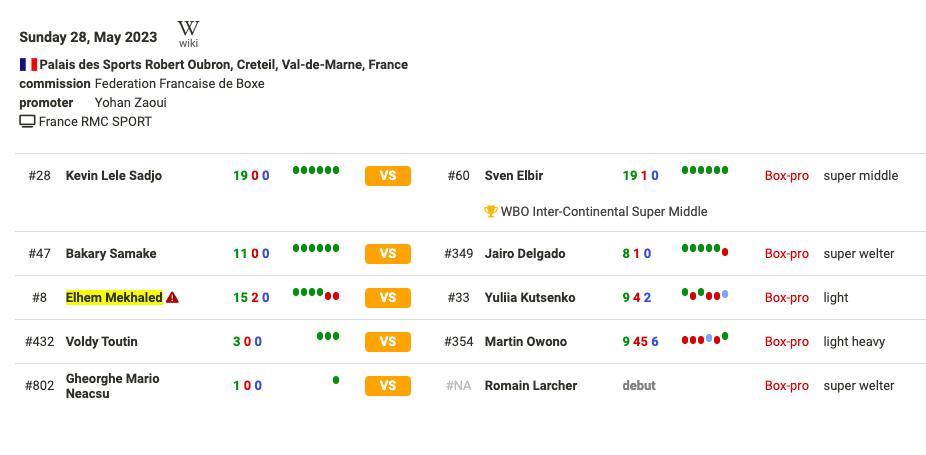Click Martin Owono's recent form dots
The image size is (926, 455).
(705, 339)
